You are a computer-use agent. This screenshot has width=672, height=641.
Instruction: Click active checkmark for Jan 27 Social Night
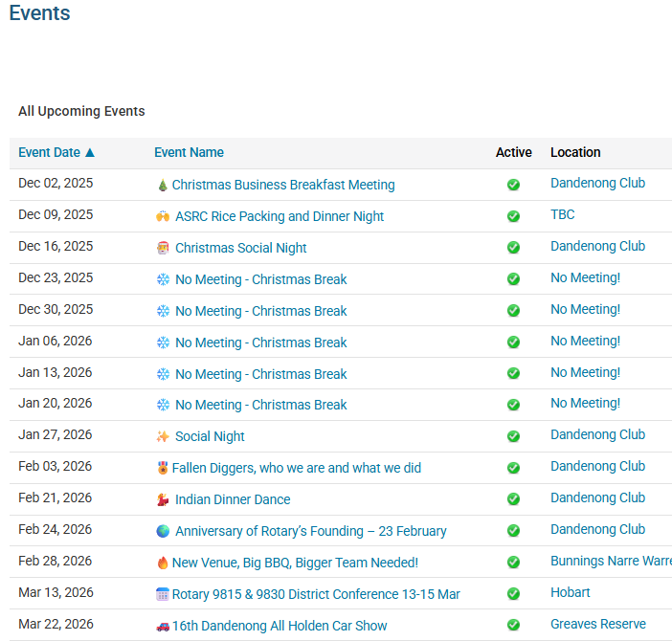tap(513, 436)
